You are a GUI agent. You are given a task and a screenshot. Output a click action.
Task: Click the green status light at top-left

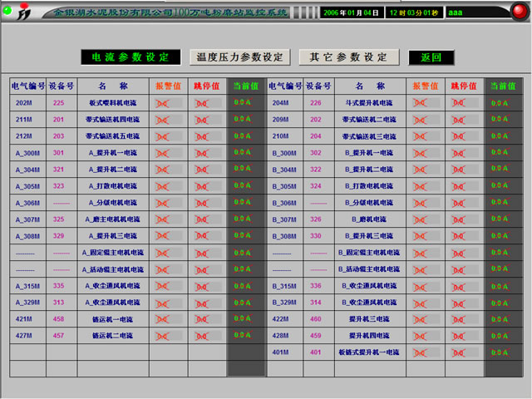(7, 11)
